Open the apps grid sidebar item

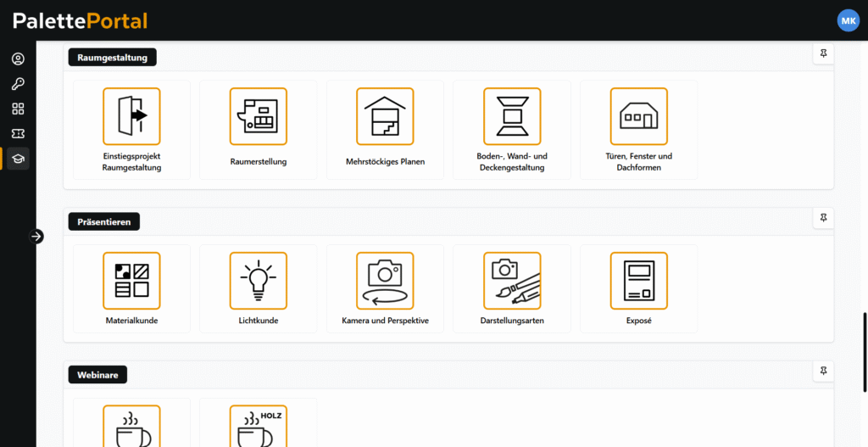[18, 109]
